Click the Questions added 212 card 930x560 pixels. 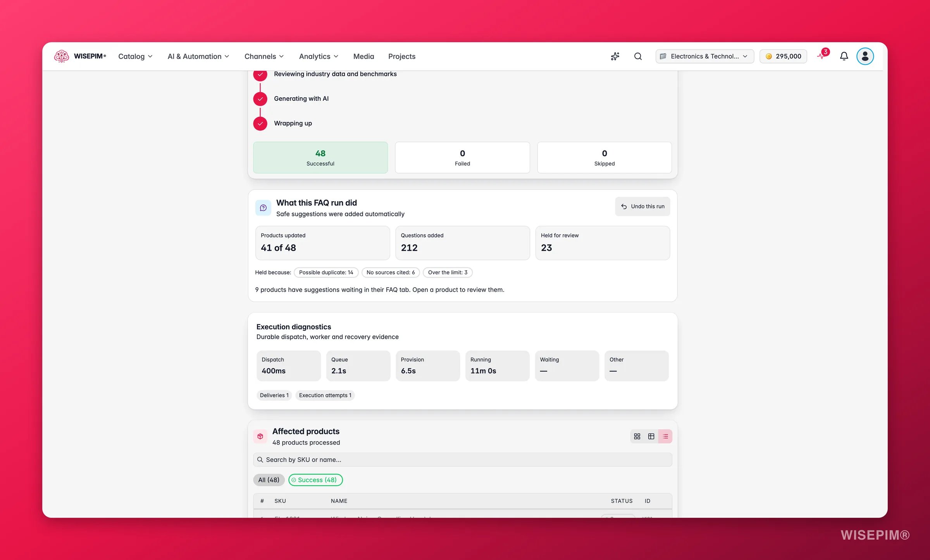pos(462,243)
